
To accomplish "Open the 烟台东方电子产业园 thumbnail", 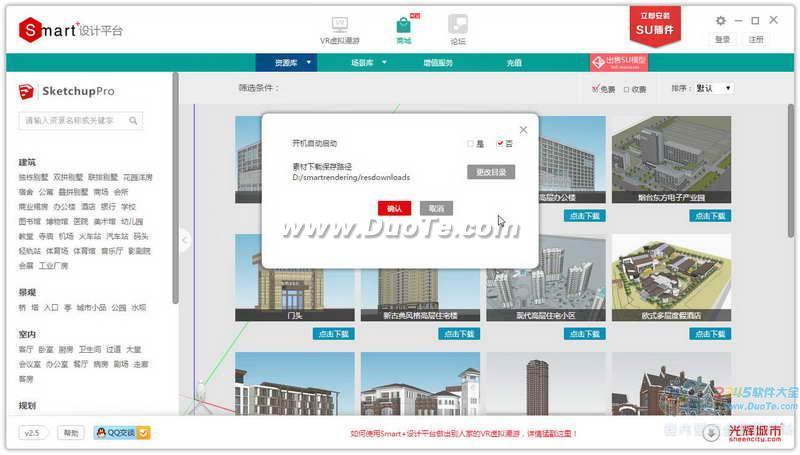I will click(671, 159).
